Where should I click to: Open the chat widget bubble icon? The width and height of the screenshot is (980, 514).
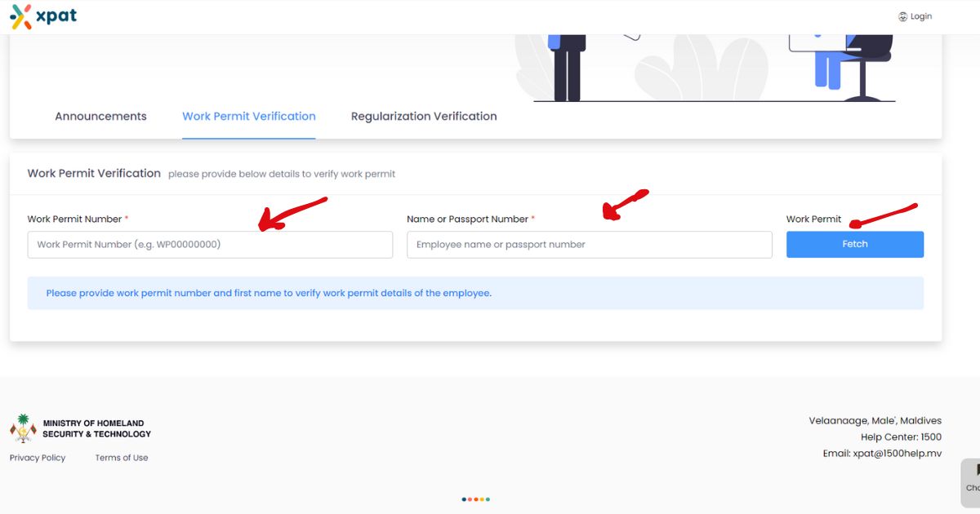[x=972, y=480]
